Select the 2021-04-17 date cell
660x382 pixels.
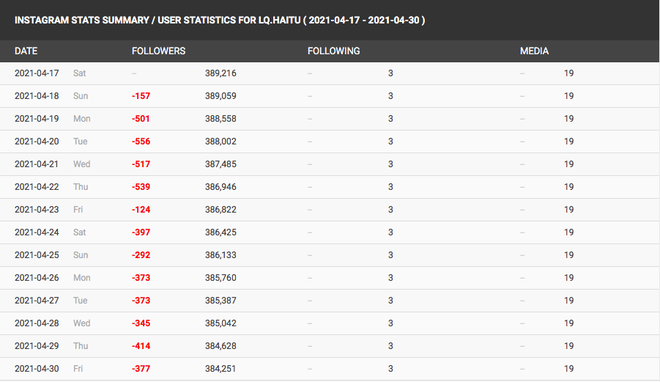tap(37, 73)
